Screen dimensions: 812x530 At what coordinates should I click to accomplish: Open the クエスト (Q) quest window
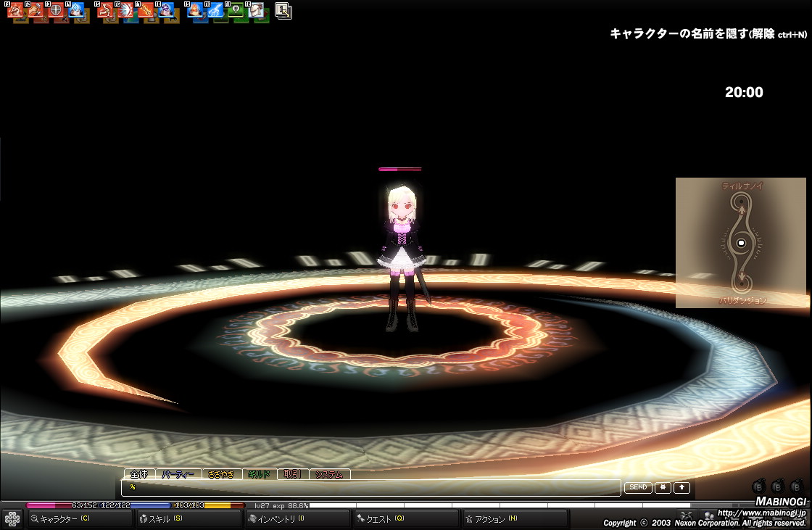pyautogui.click(x=406, y=518)
